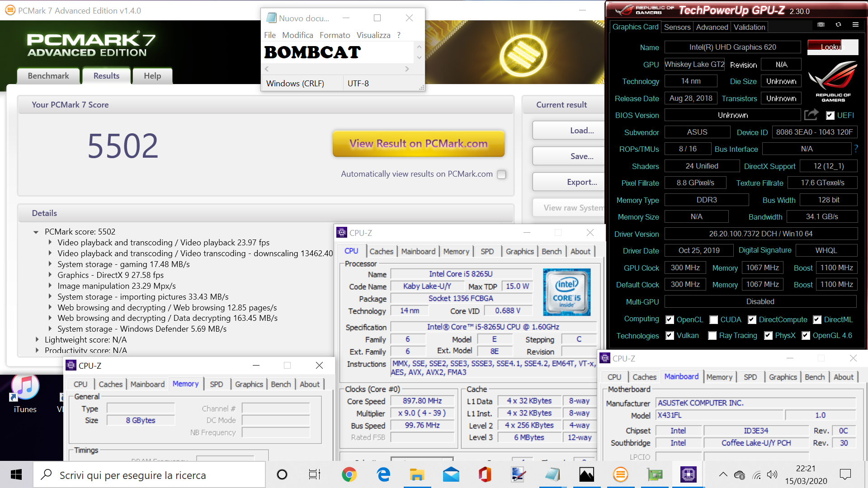
Task: Expand the Lightweight score: N/A node
Action: (37, 340)
